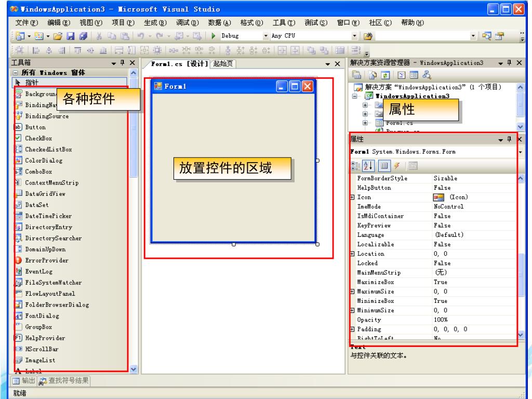The width and height of the screenshot is (532, 399).
Task: Click the Undo arrow icon
Action: click(x=141, y=36)
